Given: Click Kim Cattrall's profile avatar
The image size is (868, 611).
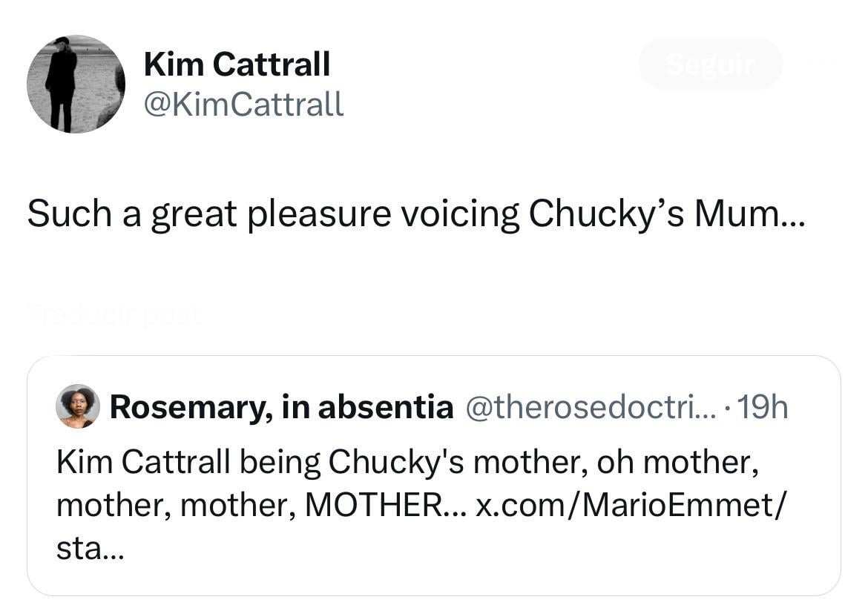Looking at the screenshot, I should coord(76,84).
